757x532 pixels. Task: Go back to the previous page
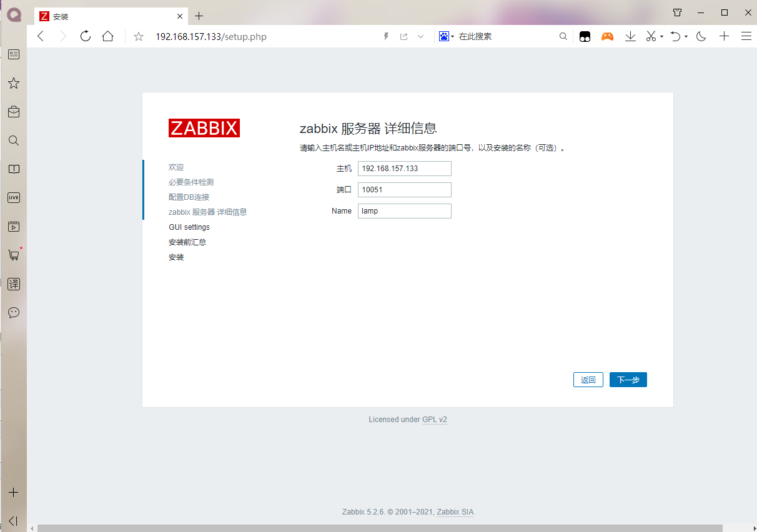[41, 36]
